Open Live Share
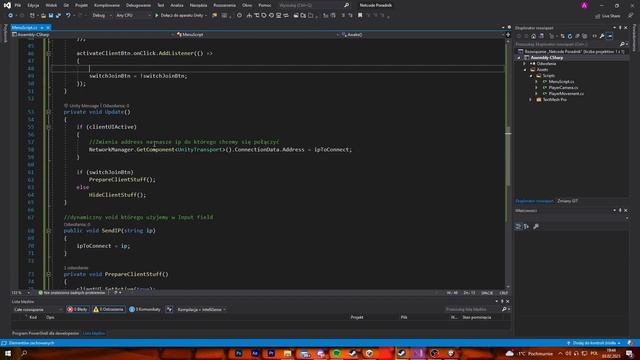Viewport: 640px width, 360px height. (607, 16)
